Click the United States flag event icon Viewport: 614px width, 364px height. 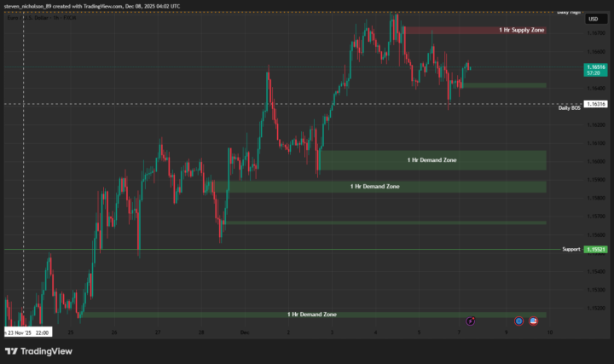[533, 321]
